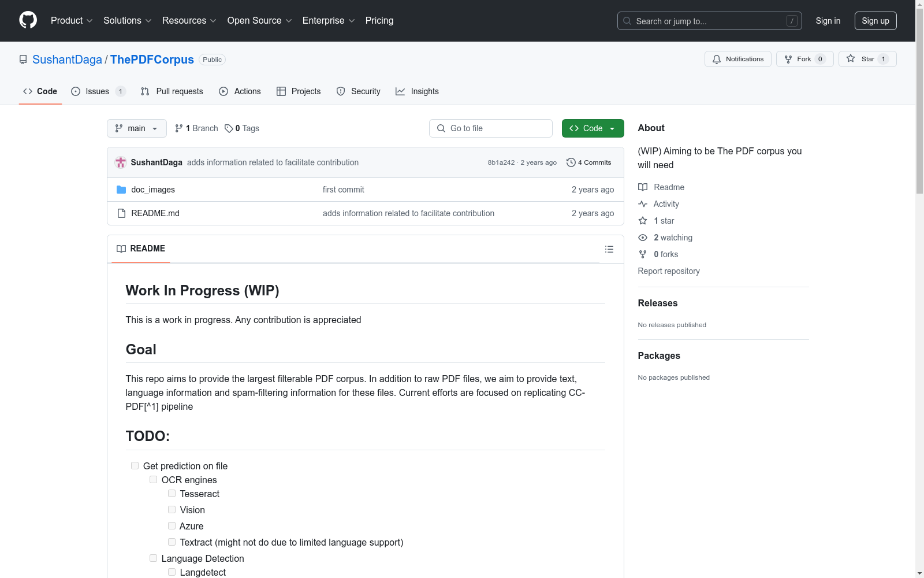The width and height of the screenshot is (924, 578).
Task: Open commit hash 8b1a242
Action: pos(501,162)
